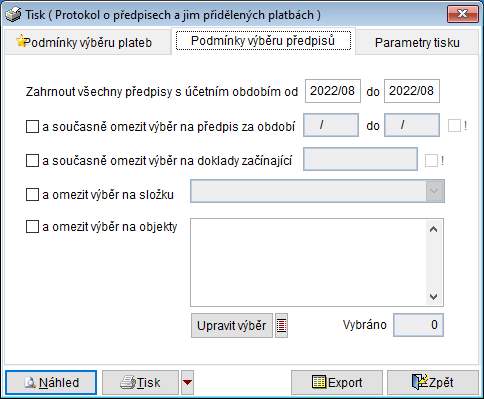Screen dimensions: 484x399
Task: Toggle a omezit výběr na složku
Action: pos(32,194)
